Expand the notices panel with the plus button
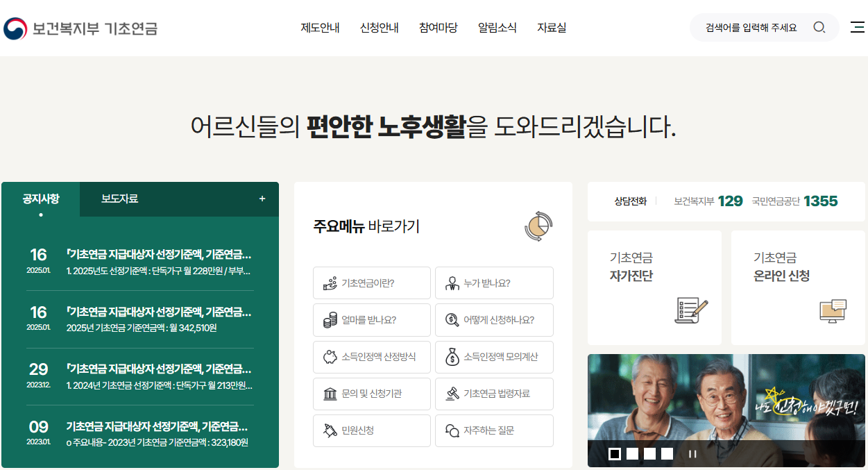The height and width of the screenshot is (470, 868). [262, 198]
